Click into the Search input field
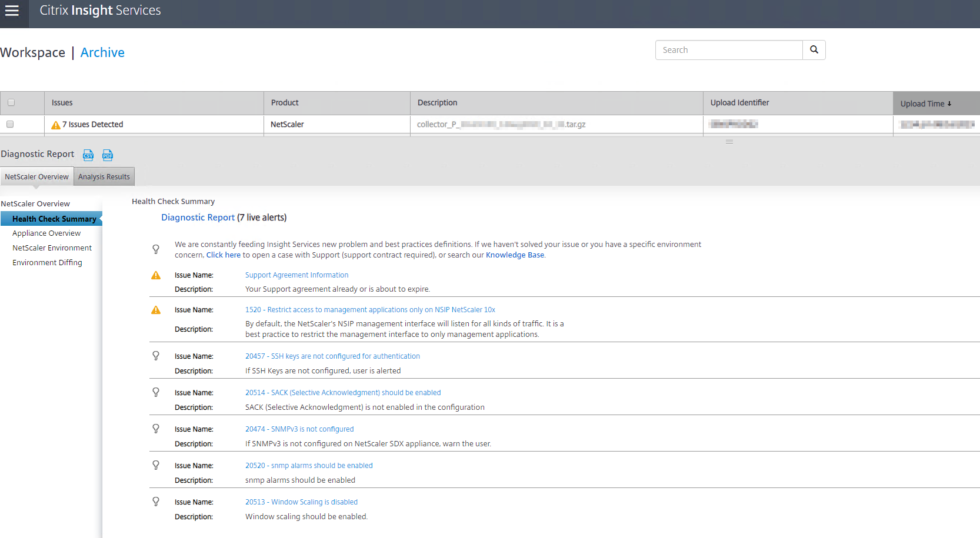980x538 pixels. click(729, 50)
